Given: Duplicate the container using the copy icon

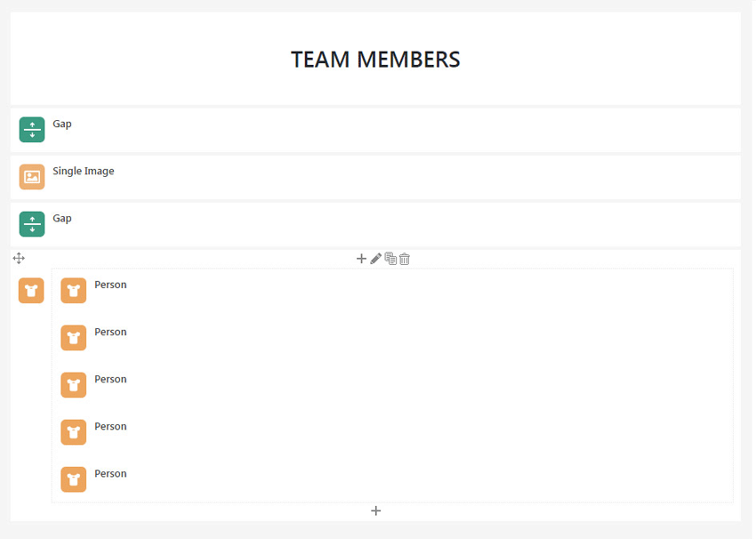Looking at the screenshot, I should 390,259.
